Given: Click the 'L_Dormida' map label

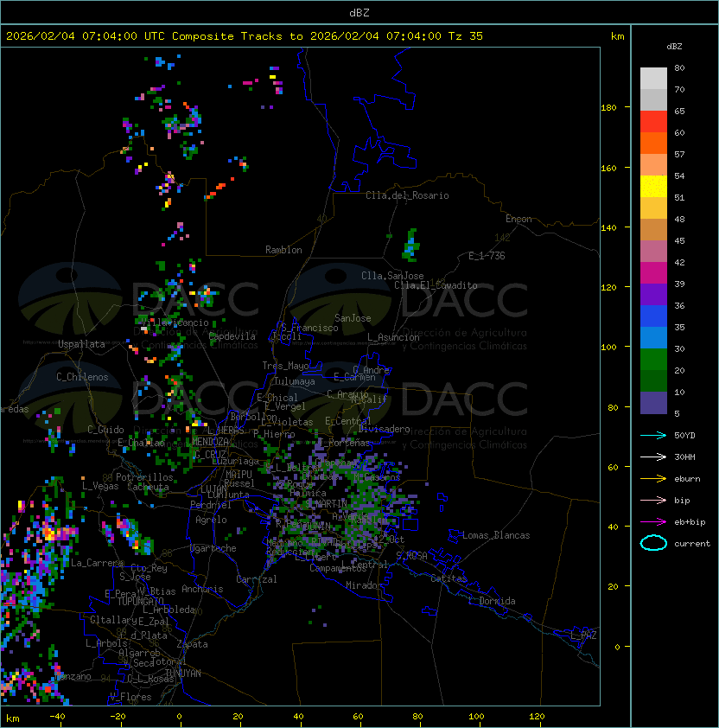Looking at the screenshot, I should click(492, 601).
